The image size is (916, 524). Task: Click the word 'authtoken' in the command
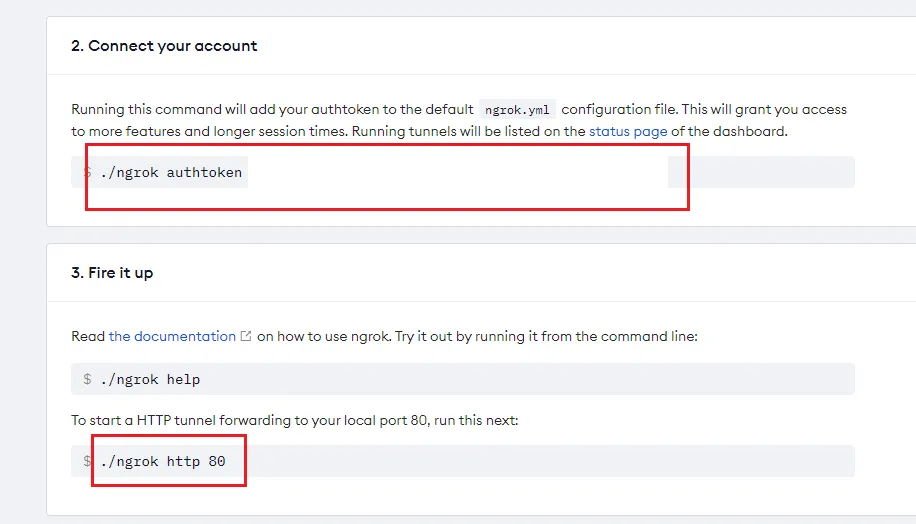(x=204, y=172)
